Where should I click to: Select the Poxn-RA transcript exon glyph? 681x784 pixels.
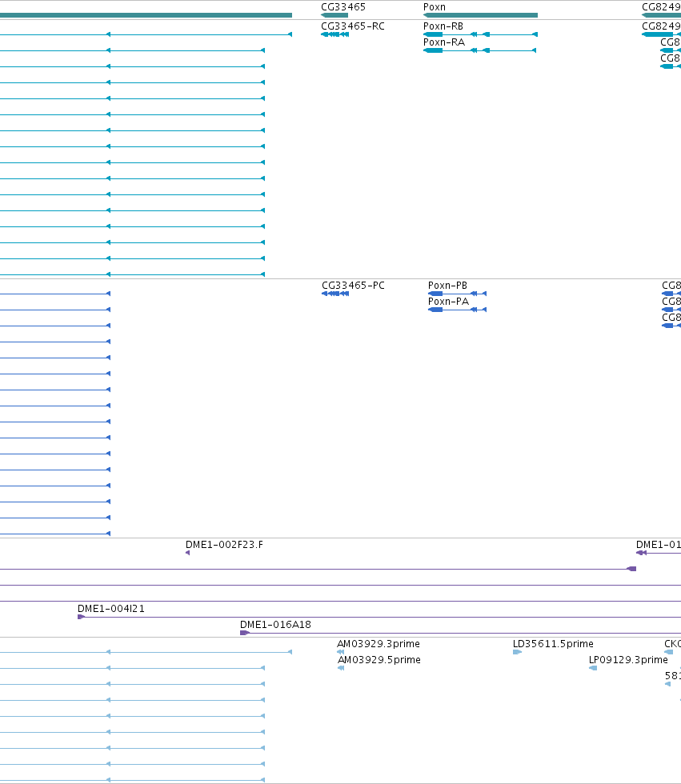point(480,50)
